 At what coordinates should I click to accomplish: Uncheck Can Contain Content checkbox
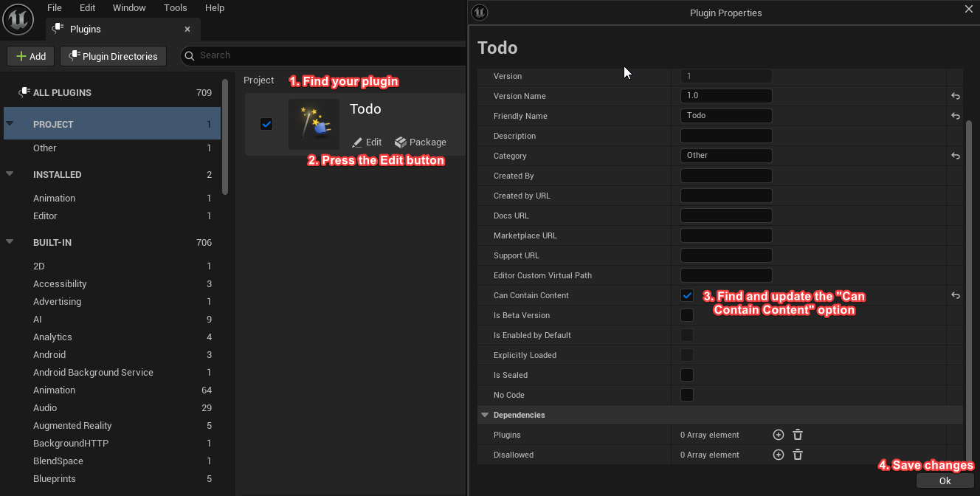[687, 295]
